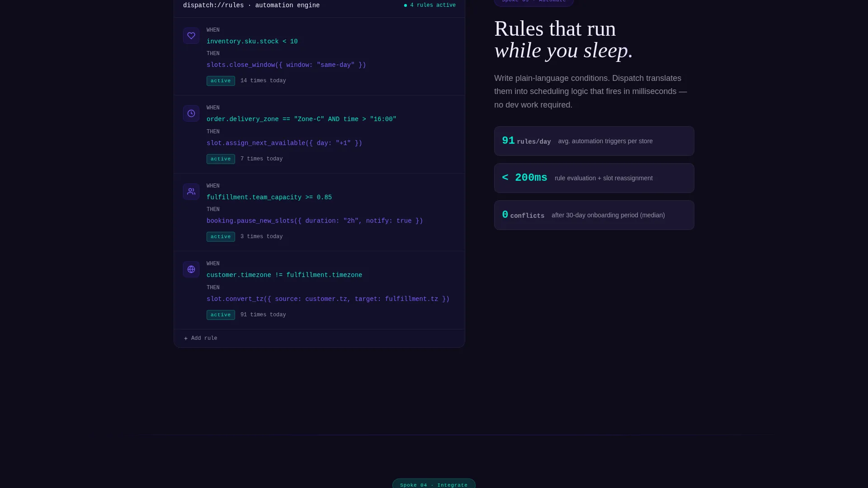Click the 91 rules/day stat card
This screenshot has width=868, height=488.
(x=594, y=141)
